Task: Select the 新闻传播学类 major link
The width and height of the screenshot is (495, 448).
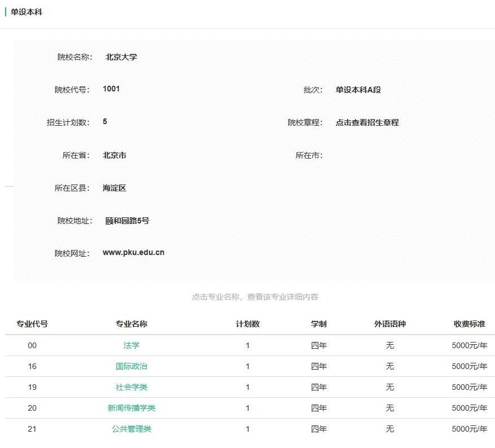Action: [x=132, y=408]
